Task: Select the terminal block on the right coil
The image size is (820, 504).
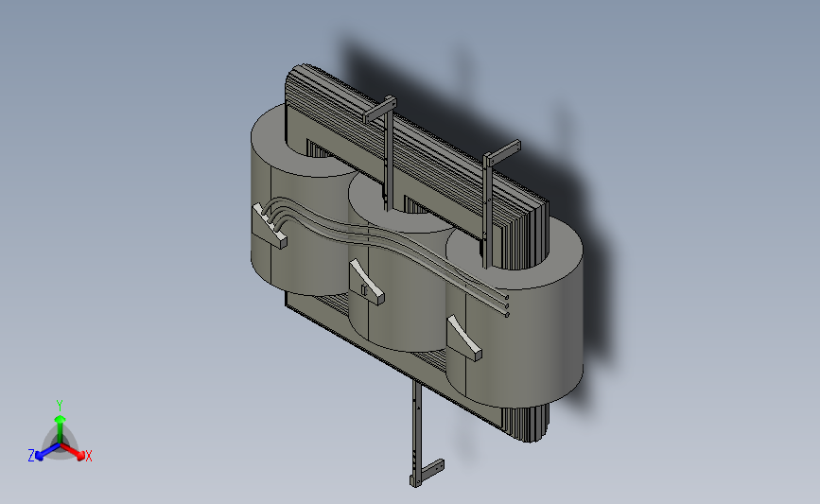Action: (464, 339)
